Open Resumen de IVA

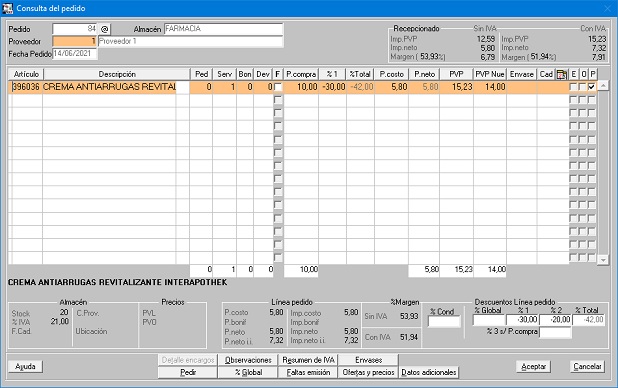[x=308, y=360]
